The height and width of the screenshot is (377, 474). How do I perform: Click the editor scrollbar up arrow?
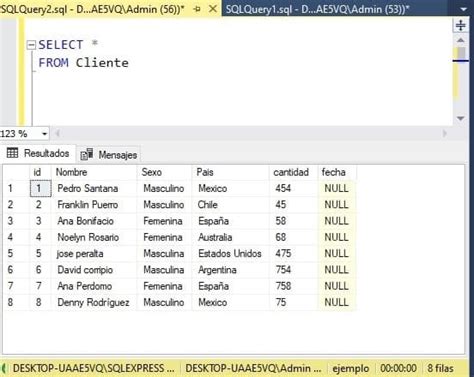tap(461, 40)
